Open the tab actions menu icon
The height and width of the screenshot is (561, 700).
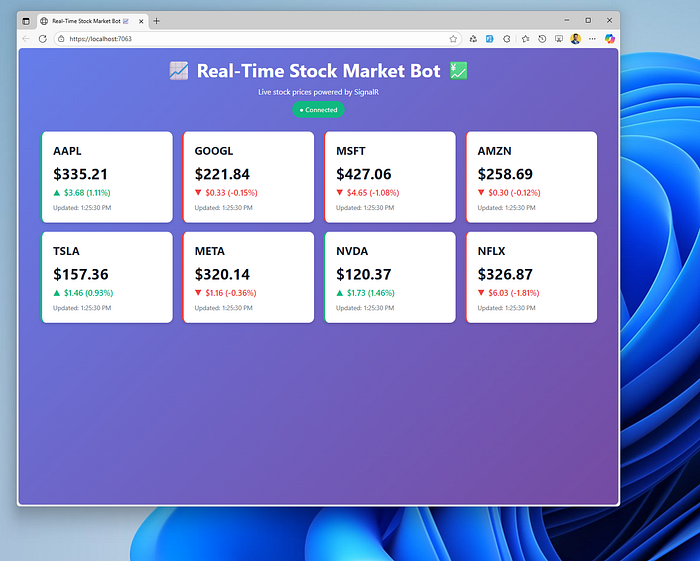point(26,20)
